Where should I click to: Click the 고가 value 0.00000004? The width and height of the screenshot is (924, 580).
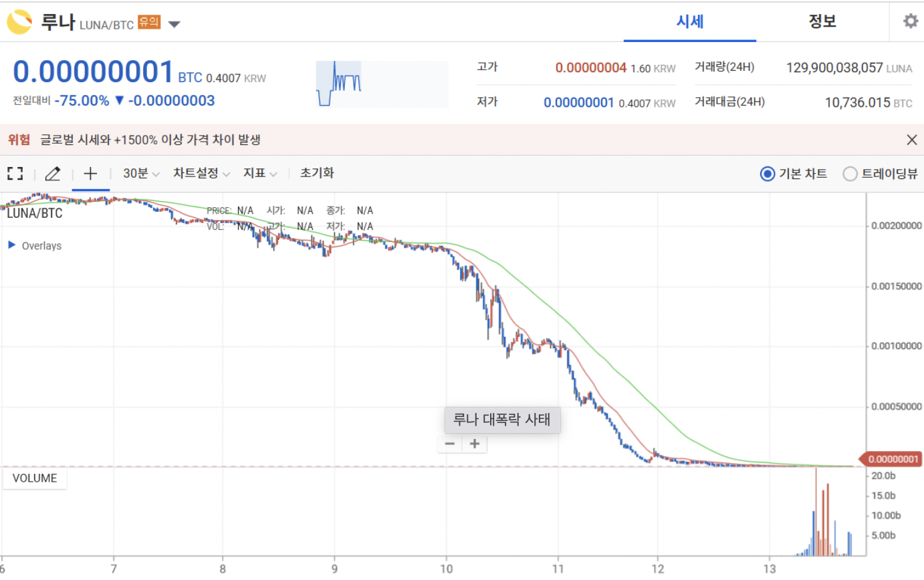[591, 67]
